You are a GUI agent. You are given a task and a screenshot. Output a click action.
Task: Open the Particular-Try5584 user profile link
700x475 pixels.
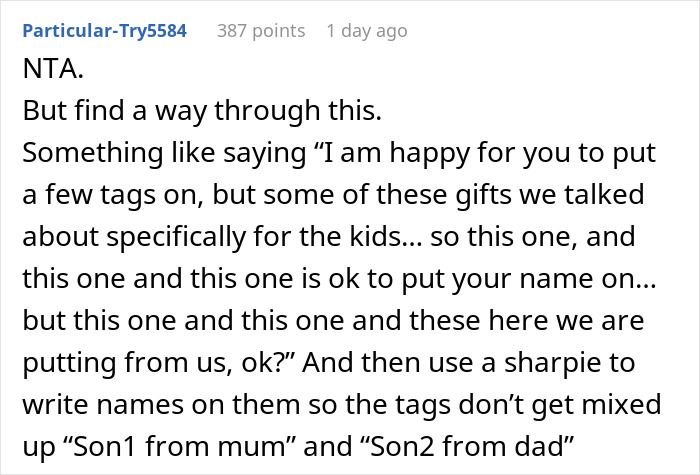[x=104, y=31]
